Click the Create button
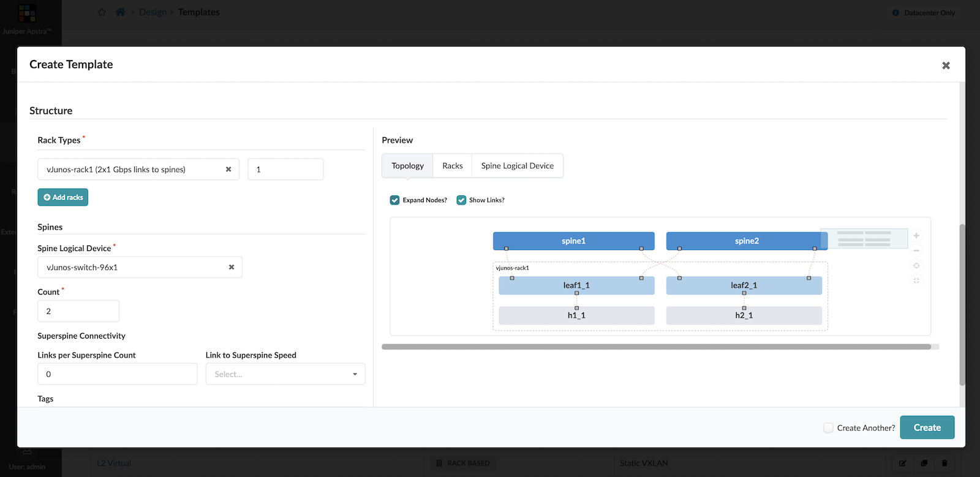The image size is (980, 477). [927, 427]
